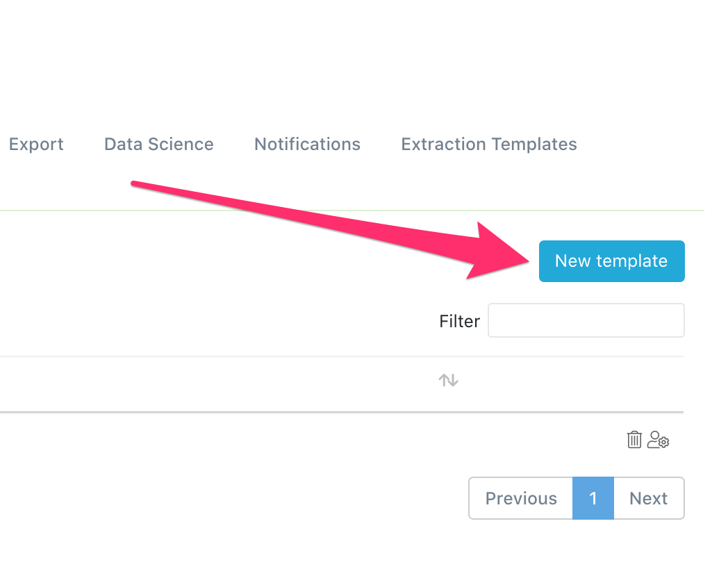
Task: Sort the column using the up-down arrows
Action: [x=448, y=380]
